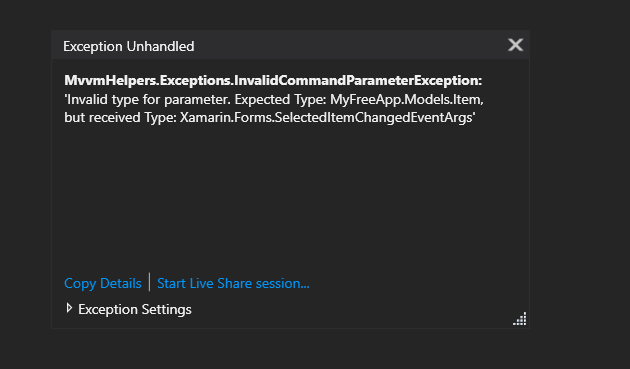Click the 'Expected Type:' text in the message

click(280, 99)
